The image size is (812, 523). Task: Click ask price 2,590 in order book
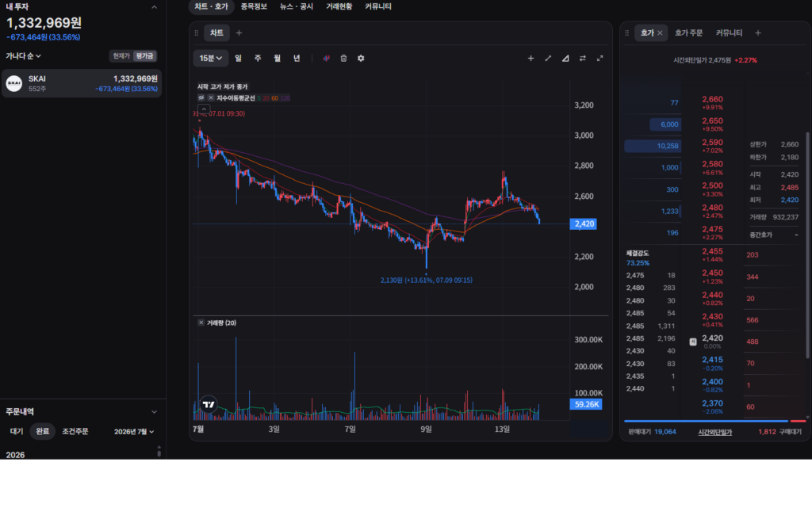click(x=713, y=146)
